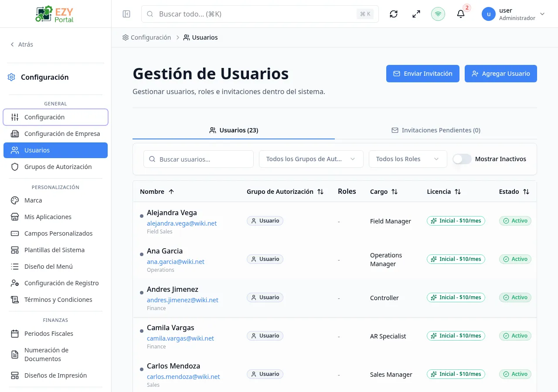Click the Operations Manager cargo cell

click(x=386, y=260)
